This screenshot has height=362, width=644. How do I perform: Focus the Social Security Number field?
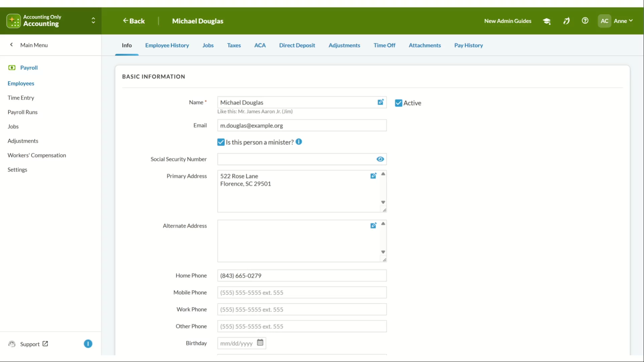point(302,159)
